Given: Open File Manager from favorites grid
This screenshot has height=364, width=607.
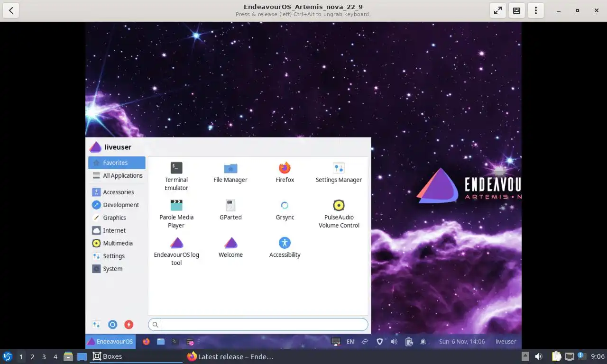Looking at the screenshot, I should pos(230,173).
